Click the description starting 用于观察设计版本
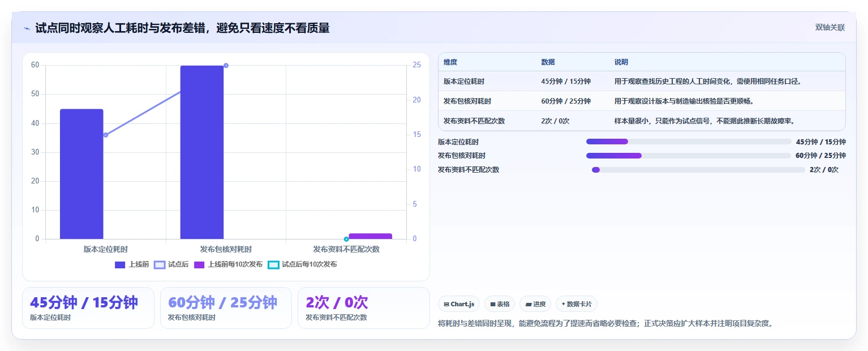This screenshot has width=868, height=351. (x=684, y=101)
